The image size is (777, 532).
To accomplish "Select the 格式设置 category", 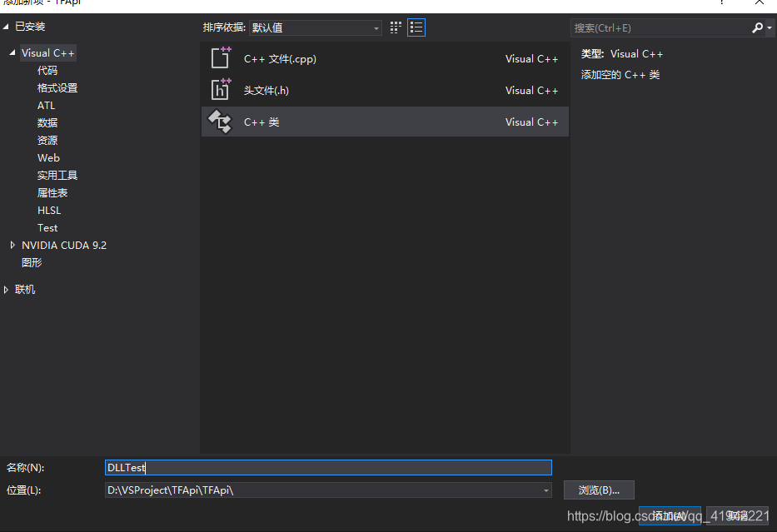I will [x=57, y=87].
